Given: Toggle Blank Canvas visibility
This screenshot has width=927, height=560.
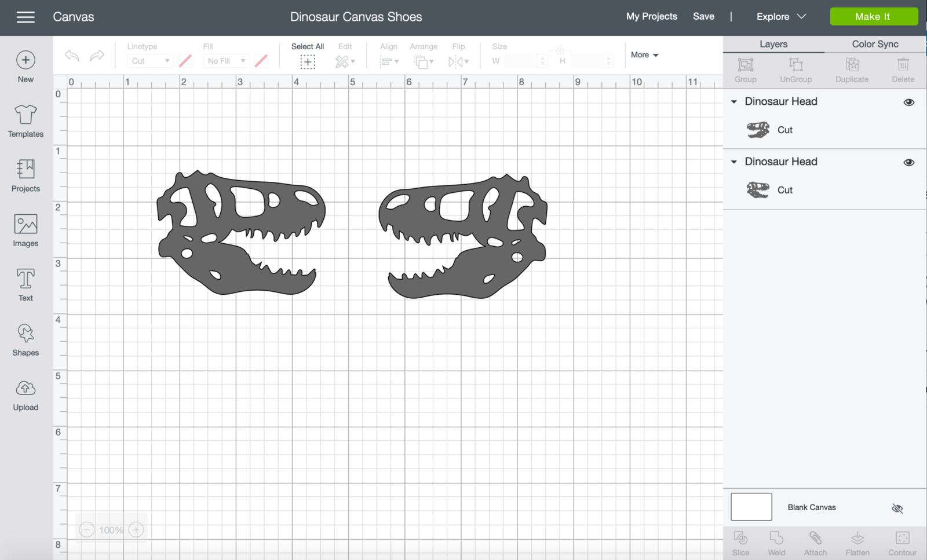Looking at the screenshot, I should pyautogui.click(x=897, y=508).
